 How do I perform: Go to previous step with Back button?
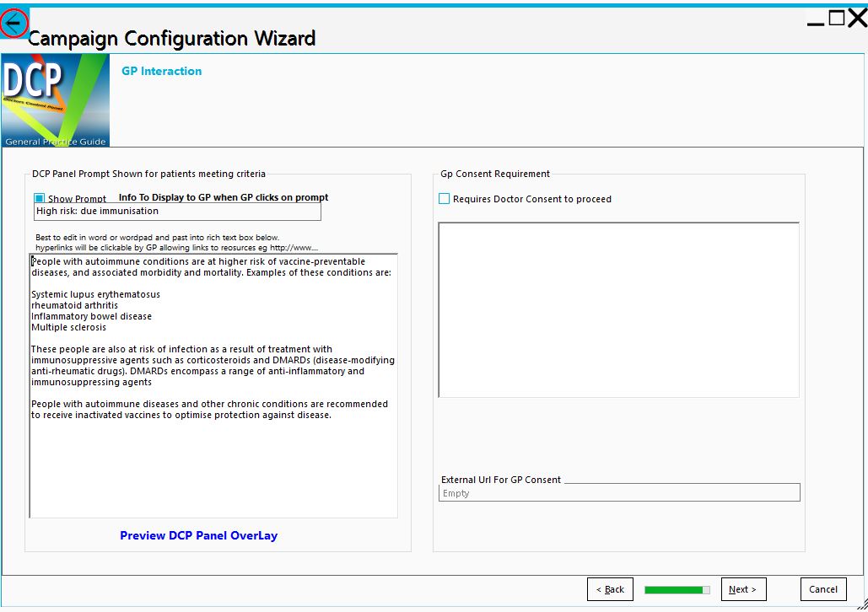[x=610, y=589]
